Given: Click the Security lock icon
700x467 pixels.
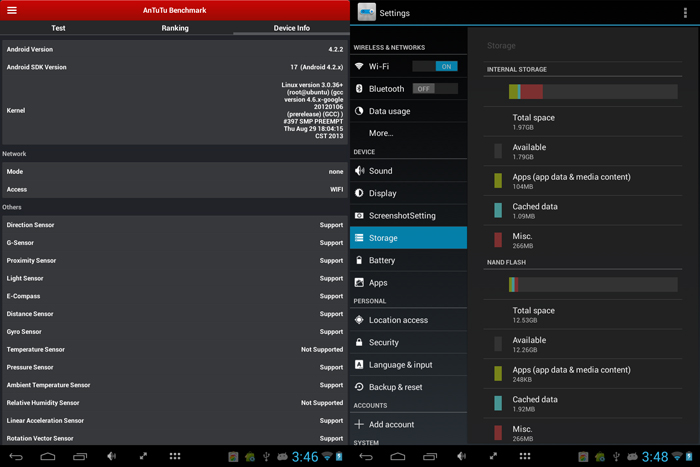Looking at the screenshot, I should click(359, 342).
